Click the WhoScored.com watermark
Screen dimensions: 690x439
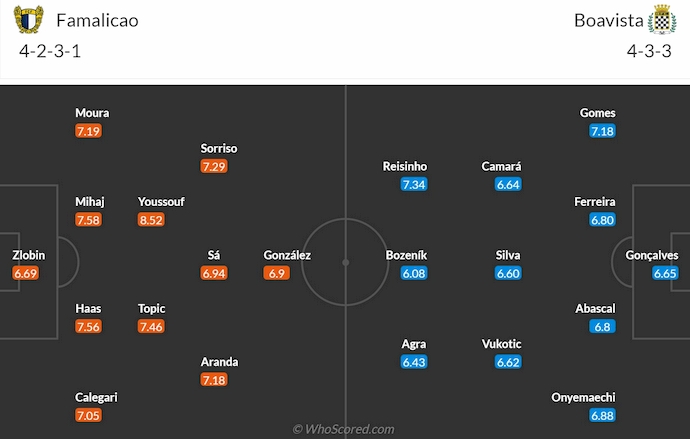pyautogui.click(x=344, y=429)
